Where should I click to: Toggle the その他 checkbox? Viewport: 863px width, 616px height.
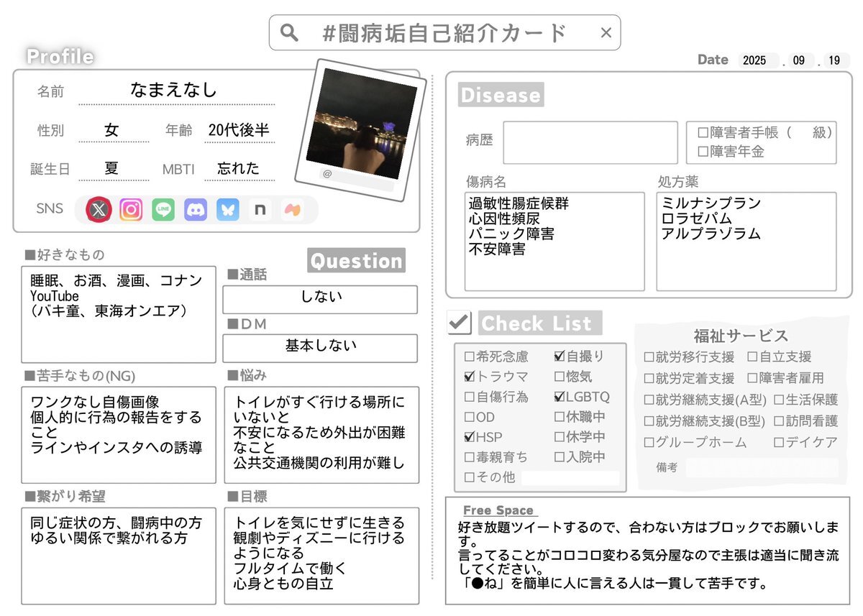(x=470, y=477)
